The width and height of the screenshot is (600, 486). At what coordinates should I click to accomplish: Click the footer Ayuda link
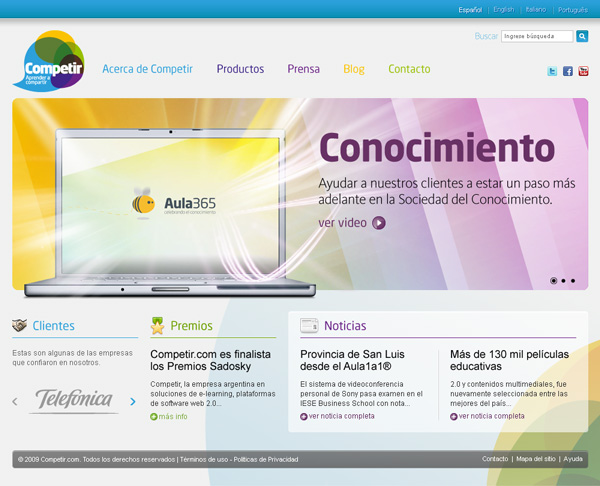[573, 459]
